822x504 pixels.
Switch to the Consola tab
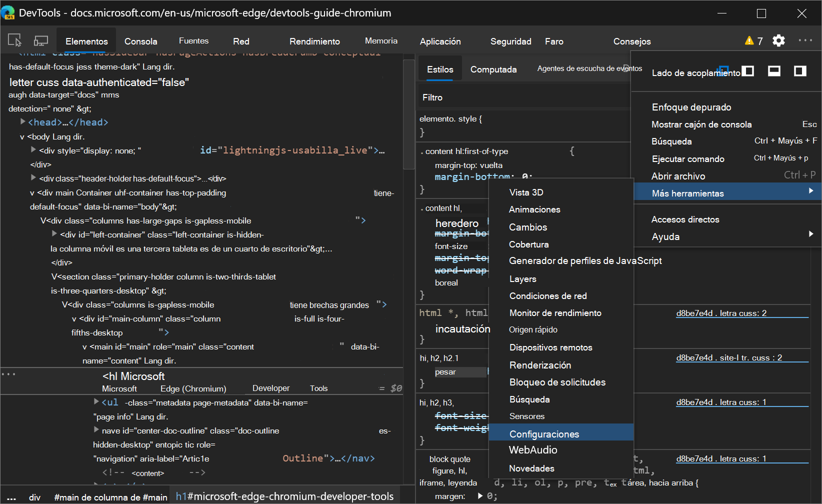(x=140, y=40)
